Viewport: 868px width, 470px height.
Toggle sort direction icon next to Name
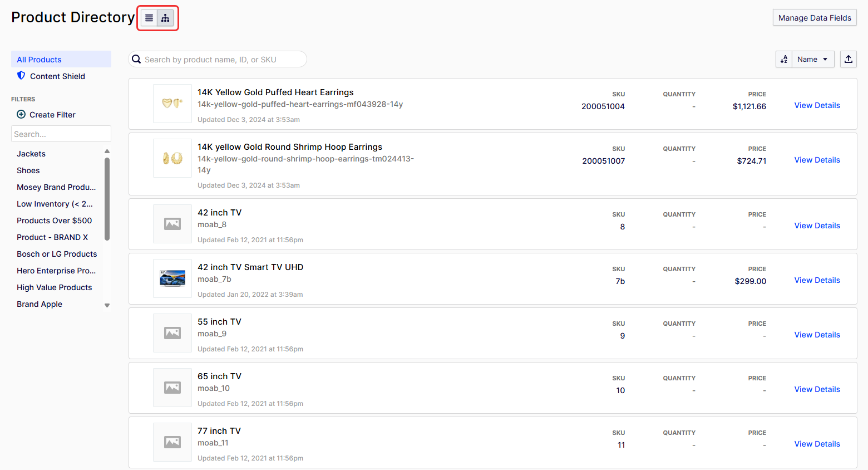pyautogui.click(x=784, y=59)
